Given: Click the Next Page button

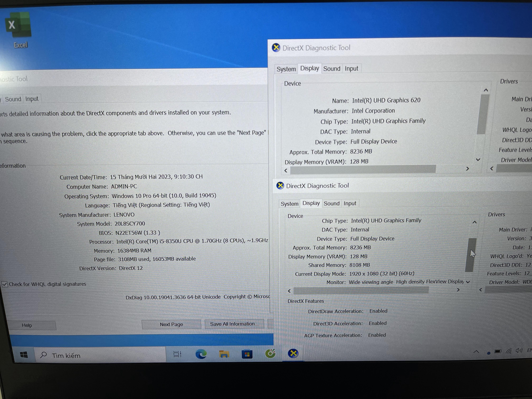Looking at the screenshot, I should point(171,324).
